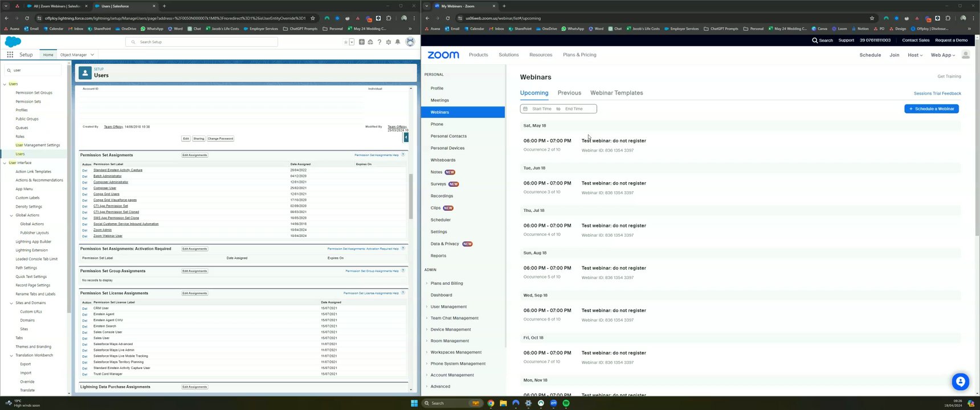This screenshot has width=980, height=410.
Task: Click the Salesforce help question mark icon
Action: coord(379,42)
